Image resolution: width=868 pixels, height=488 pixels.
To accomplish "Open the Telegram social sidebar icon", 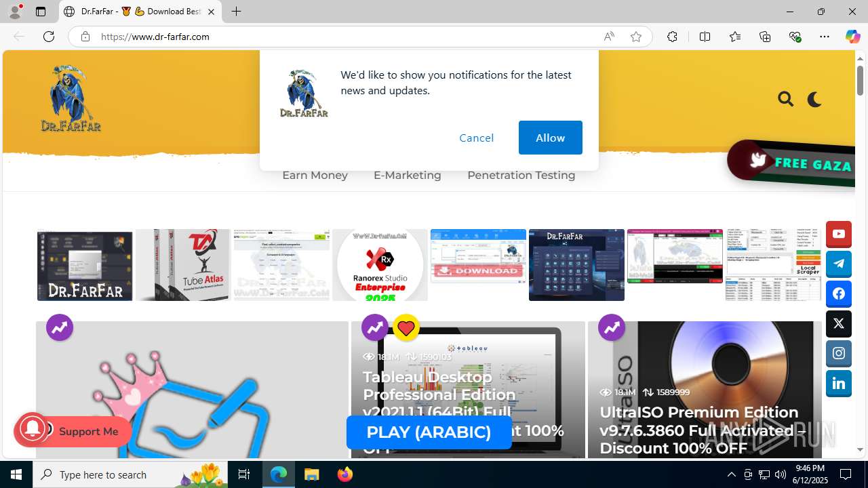I will coord(839,264).
